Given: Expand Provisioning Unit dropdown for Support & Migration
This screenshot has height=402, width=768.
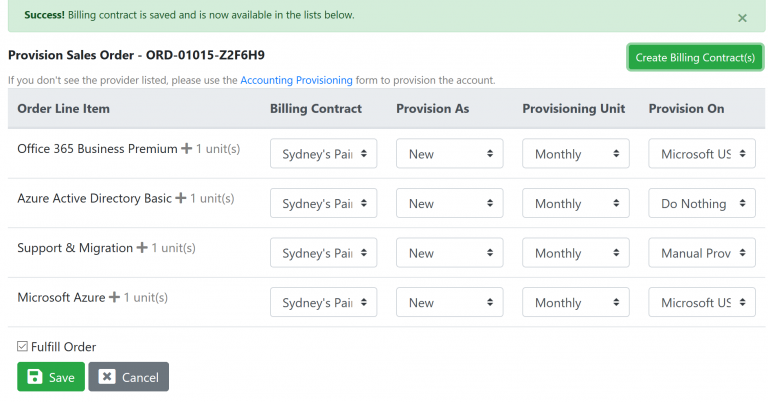Looking at the screenshot, I should point(576,254).
